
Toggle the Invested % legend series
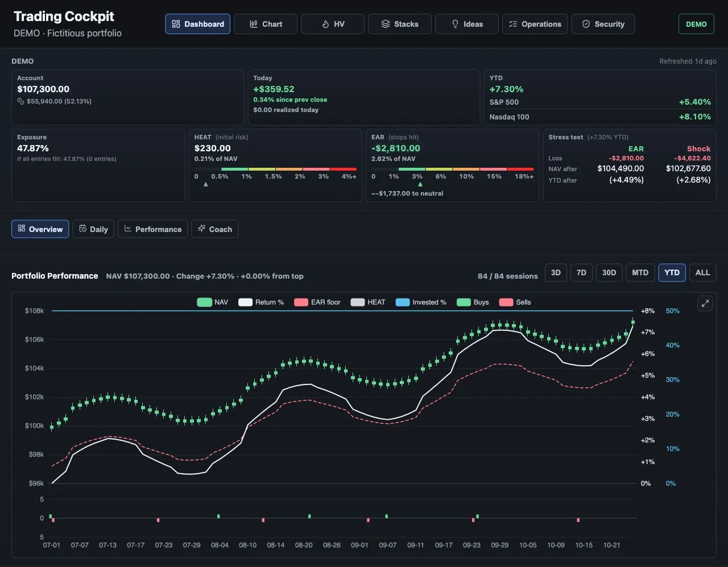[x=421, y=302]
